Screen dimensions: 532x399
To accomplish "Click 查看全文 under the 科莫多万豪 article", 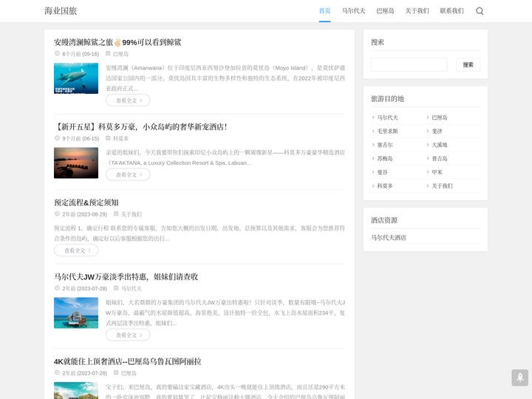I will pyautogui.click(x=128, y=174).
